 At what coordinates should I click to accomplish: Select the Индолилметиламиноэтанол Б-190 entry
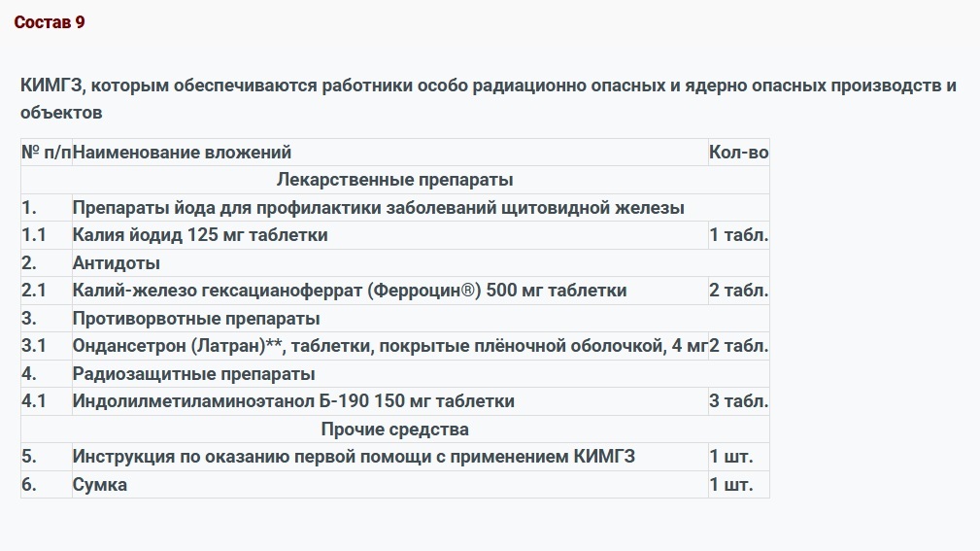293,400
